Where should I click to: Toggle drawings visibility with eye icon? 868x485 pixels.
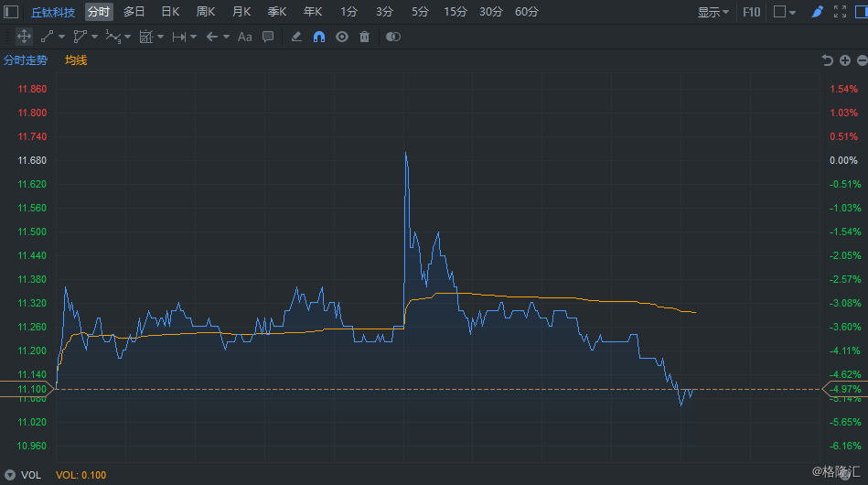342,37
